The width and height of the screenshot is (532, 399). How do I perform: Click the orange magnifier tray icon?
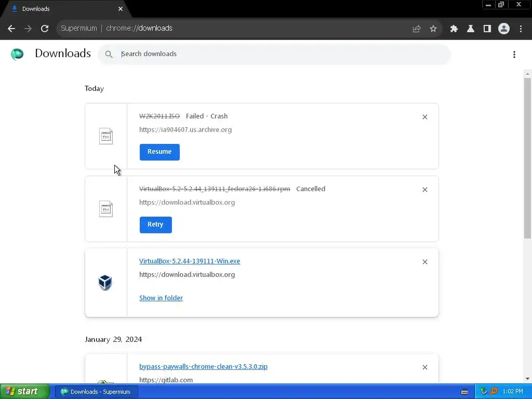(x=494, y=392)
